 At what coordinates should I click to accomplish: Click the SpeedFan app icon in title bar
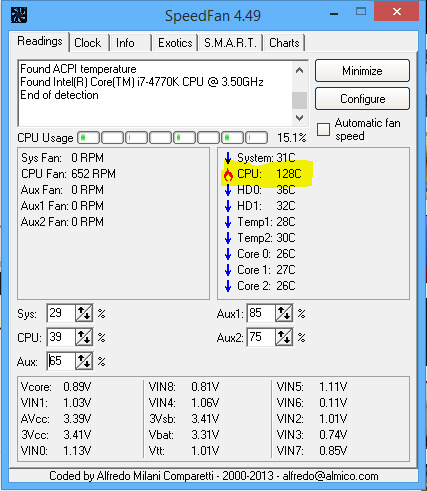click(x=19, y=15)
